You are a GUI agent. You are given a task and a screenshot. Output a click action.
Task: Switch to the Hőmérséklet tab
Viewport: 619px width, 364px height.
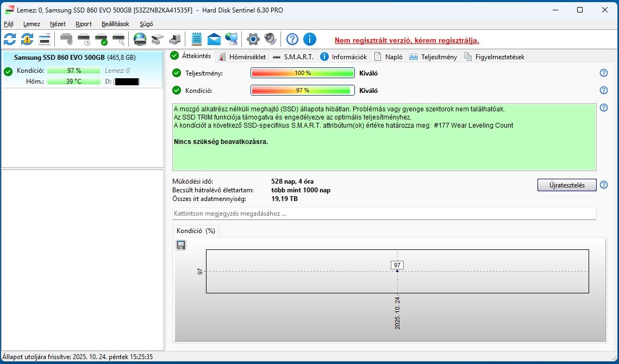point(242,57)
